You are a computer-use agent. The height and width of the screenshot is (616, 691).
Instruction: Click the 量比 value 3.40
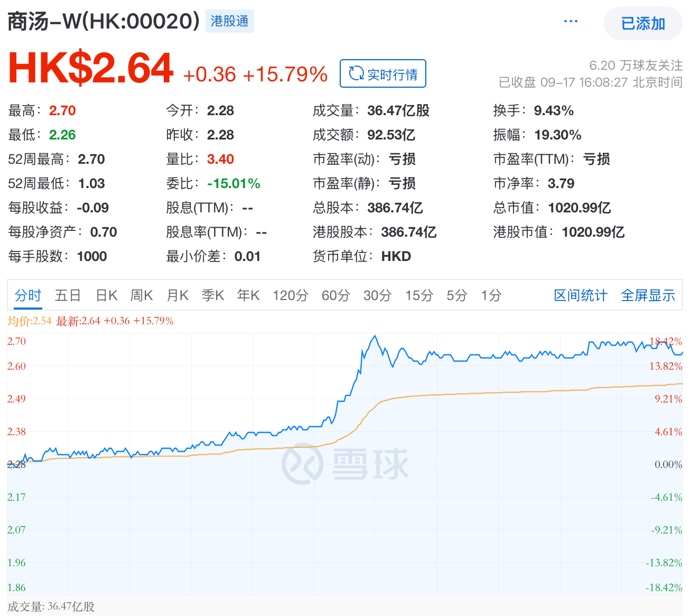click(x=220, y=159)
